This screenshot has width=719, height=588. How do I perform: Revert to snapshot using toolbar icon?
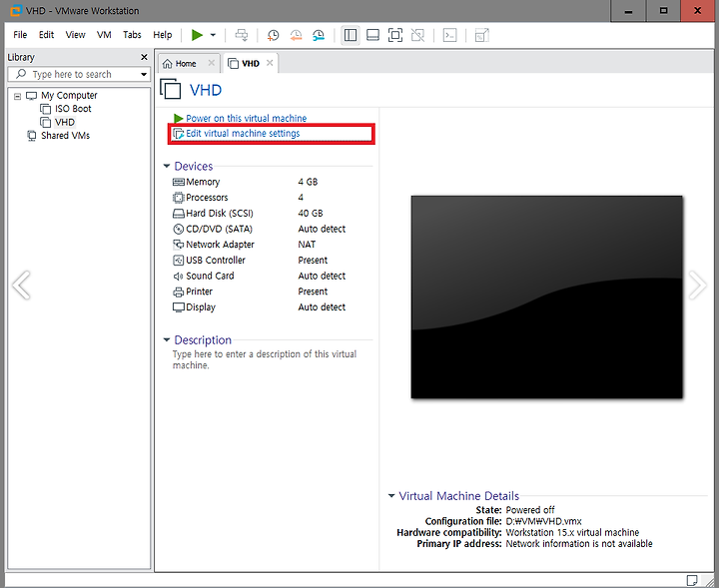296,35
